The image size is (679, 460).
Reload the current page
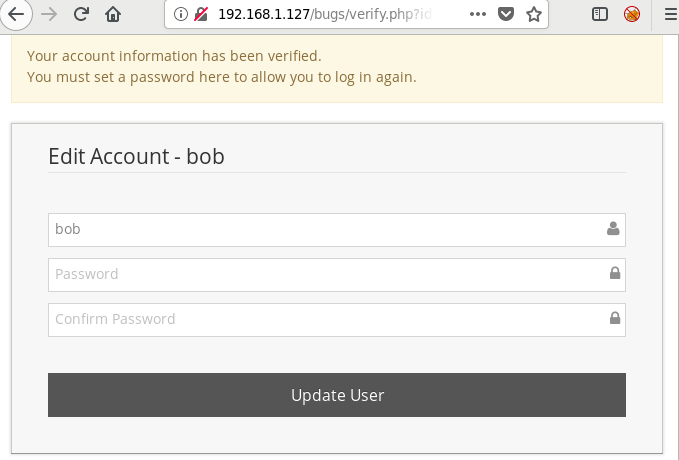(82, 15)
